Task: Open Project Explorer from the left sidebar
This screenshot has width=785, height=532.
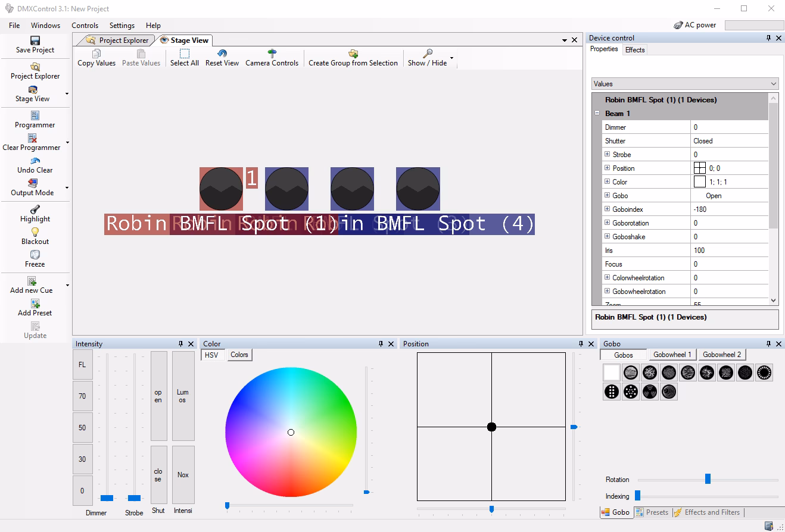Action: [x=35, y=70]
